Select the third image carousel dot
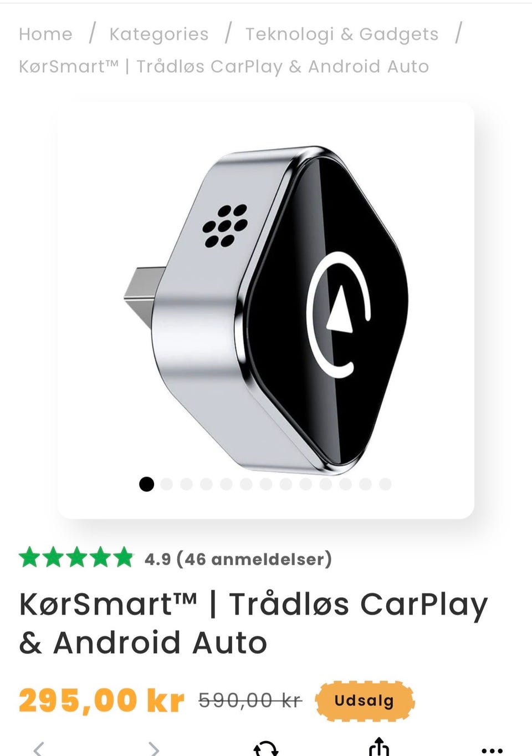The width and height of the screenshot is (532, 756). 186,484
